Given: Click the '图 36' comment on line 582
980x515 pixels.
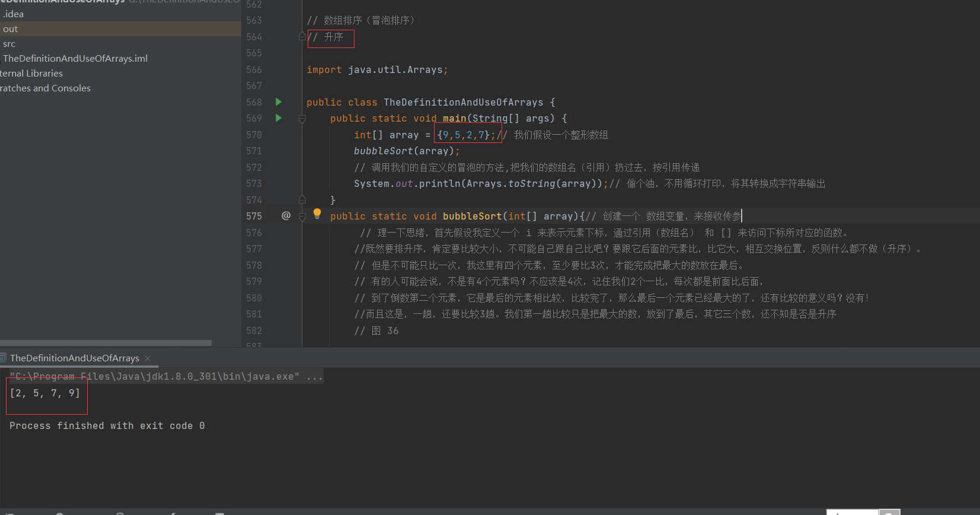Looking at the screenshot, I should [376, 330].
